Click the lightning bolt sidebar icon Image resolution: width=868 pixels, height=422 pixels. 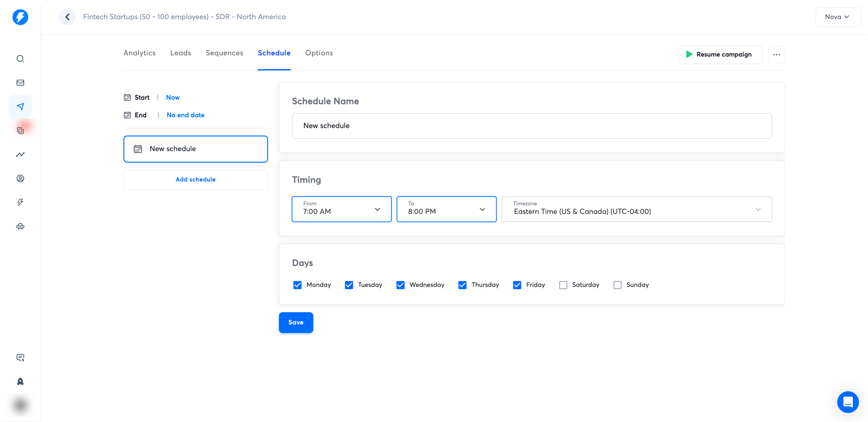(20, 202)
